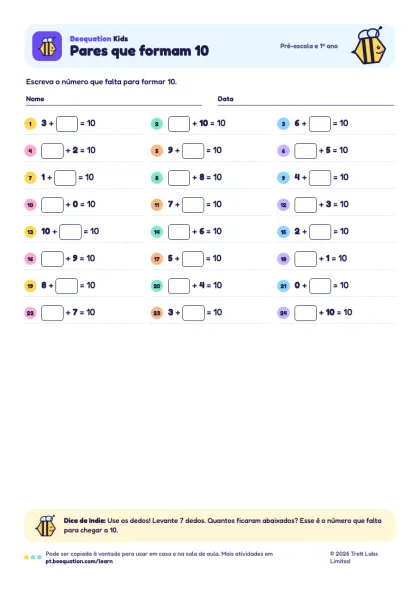Click the green number 2 badge

click(x=157, y=124)
